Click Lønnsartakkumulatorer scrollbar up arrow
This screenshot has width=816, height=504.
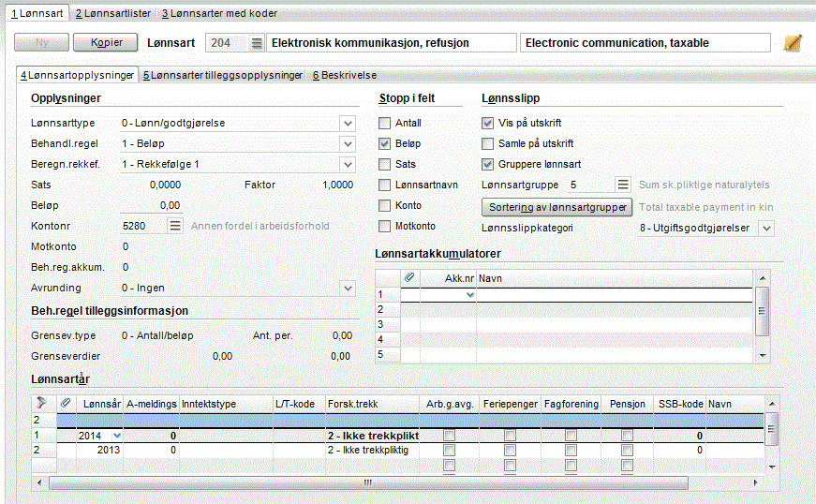(763, 278)
